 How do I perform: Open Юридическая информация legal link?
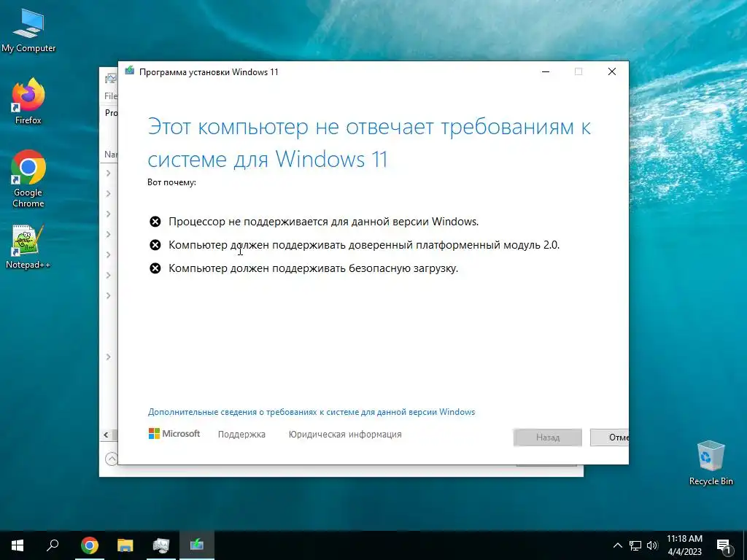[345, 435]
